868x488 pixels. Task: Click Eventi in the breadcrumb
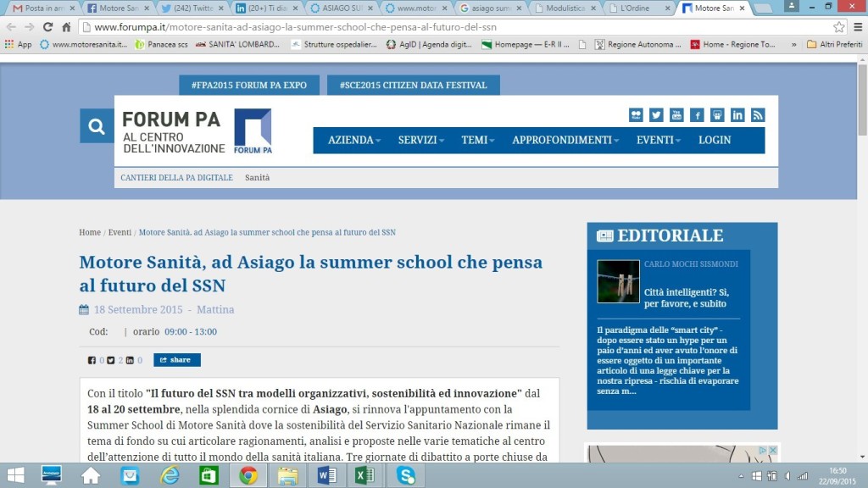(120, 232)
